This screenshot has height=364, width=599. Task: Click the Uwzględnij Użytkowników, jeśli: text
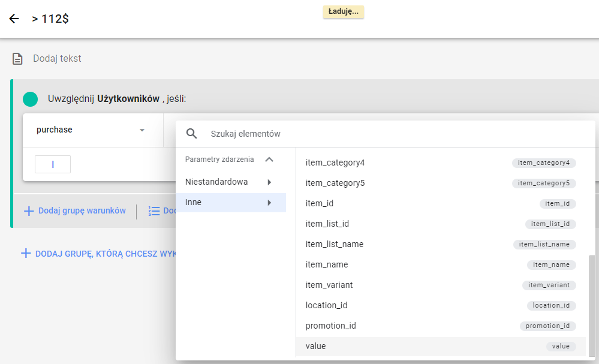pyautogui.click(x=117, y=99)
